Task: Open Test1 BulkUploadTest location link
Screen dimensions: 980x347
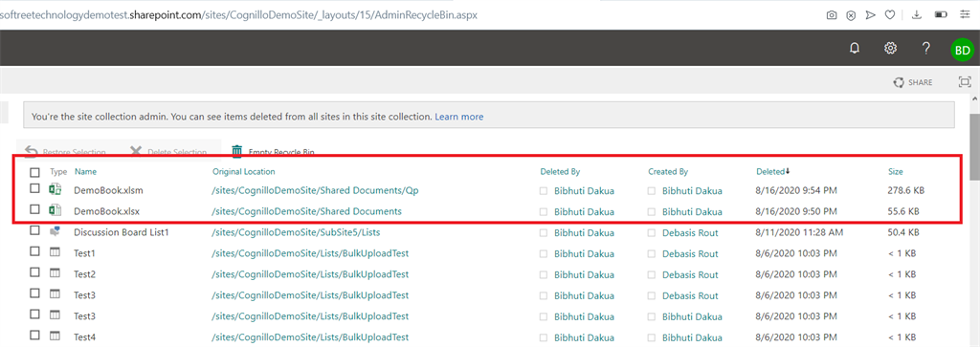Action: pos(311,254)
